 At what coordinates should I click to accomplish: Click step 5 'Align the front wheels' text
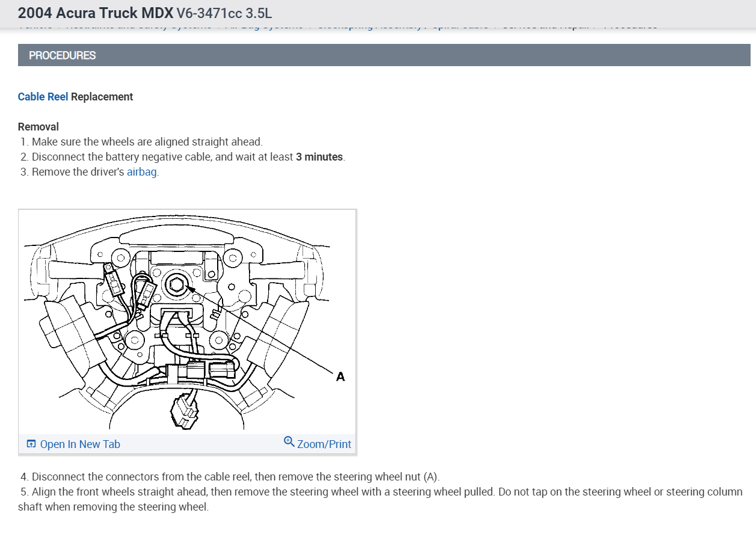tap(380, 499)
